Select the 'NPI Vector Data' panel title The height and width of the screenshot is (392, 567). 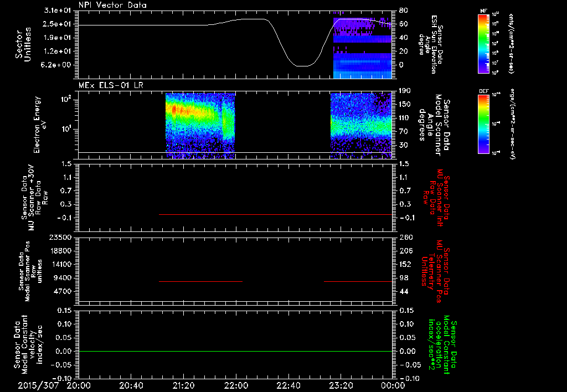[x=112, y=5]
